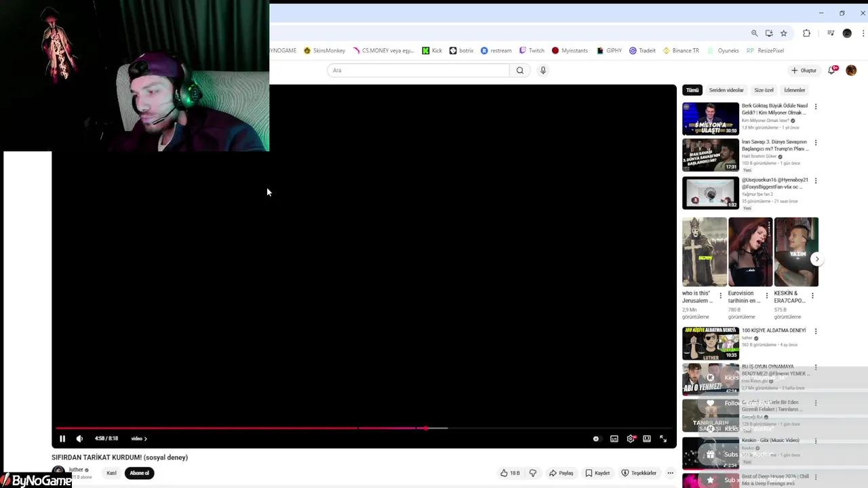
Task: Open more actions three-dot menu below video
Action: click(670, 473)
